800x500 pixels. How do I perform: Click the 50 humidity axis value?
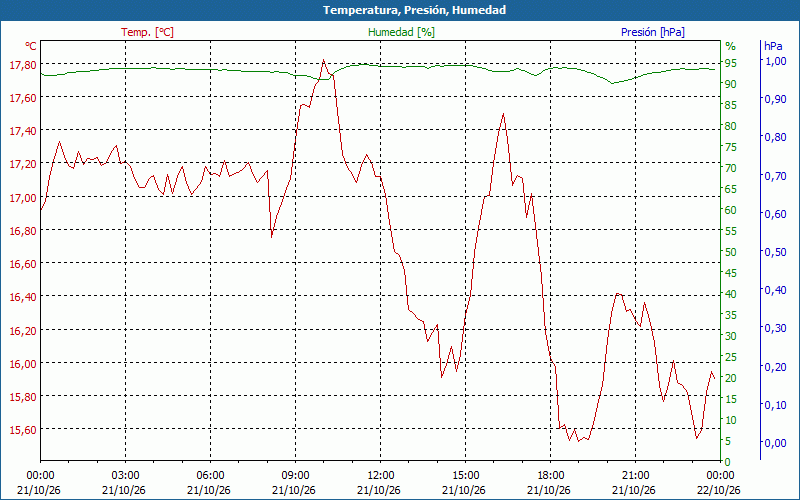pos(731,252)
